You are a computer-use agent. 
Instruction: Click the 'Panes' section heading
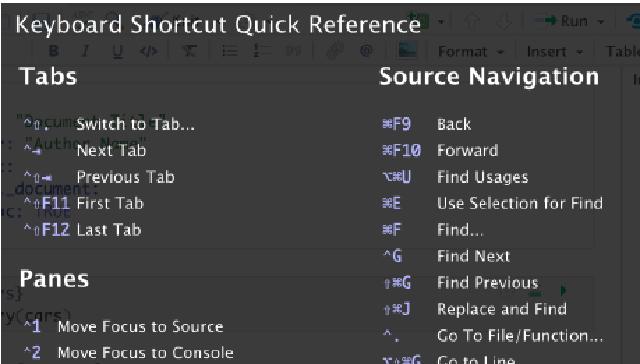pos(54,279)
